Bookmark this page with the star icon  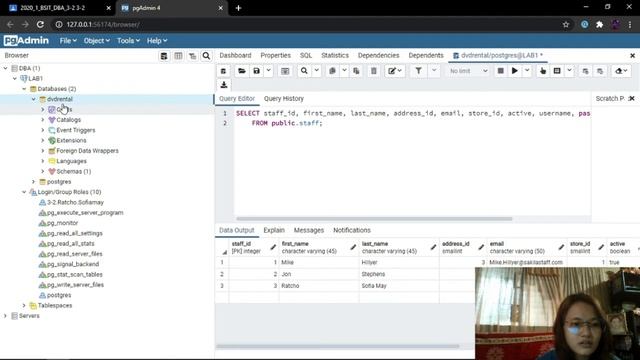566,24
